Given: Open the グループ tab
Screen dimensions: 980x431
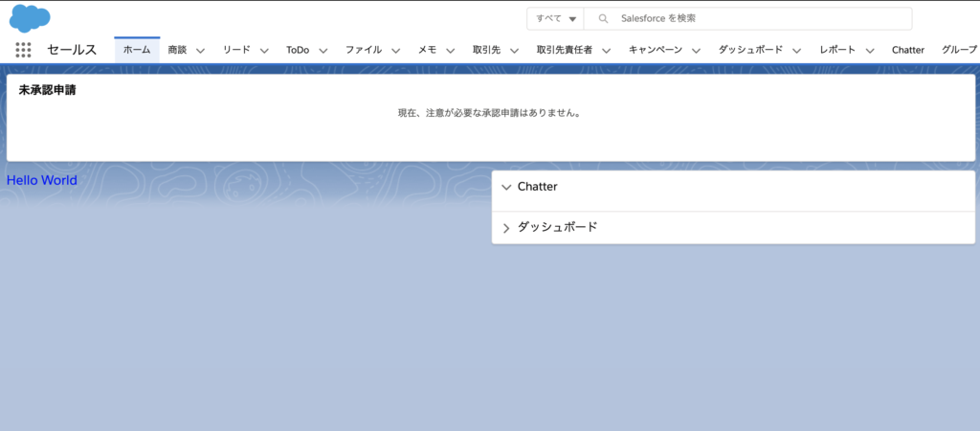Looking at the screenshot, I should 959,50.
